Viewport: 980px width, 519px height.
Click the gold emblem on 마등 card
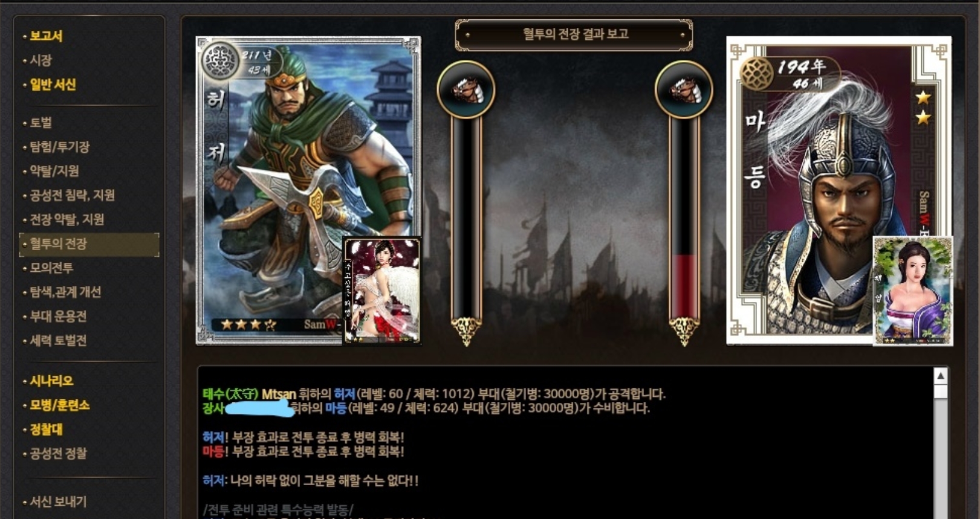coord(757,73)
